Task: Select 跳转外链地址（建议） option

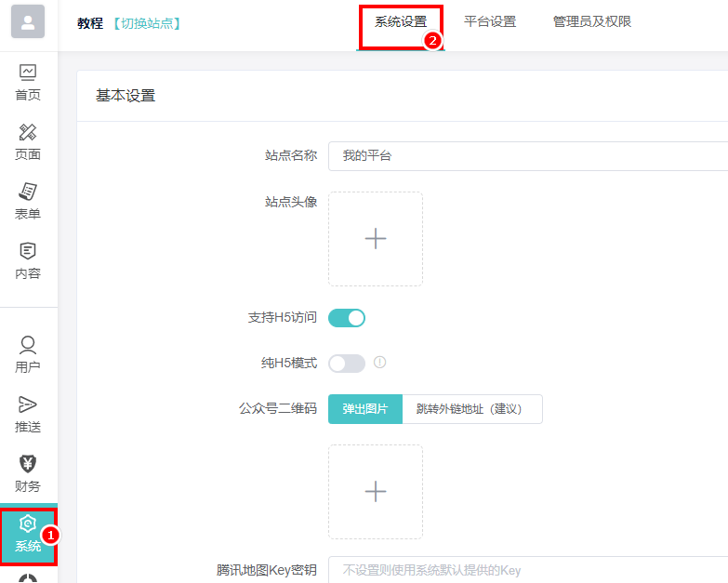Action: coord(472,409)
